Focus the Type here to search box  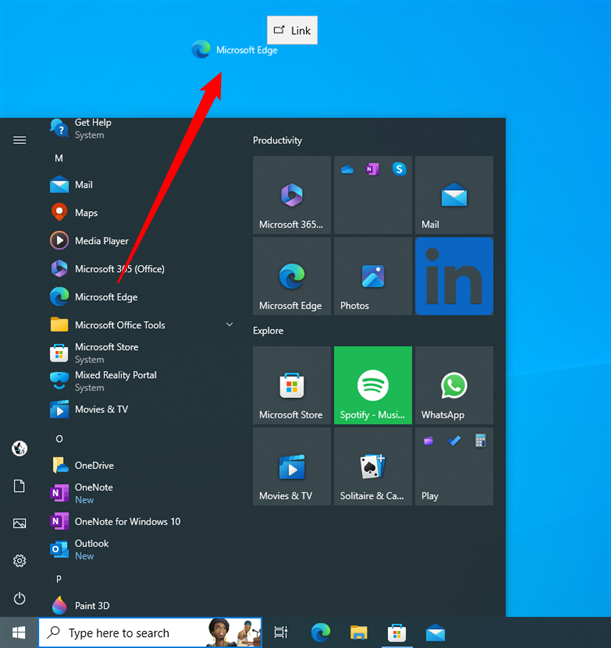coord(150,632)
